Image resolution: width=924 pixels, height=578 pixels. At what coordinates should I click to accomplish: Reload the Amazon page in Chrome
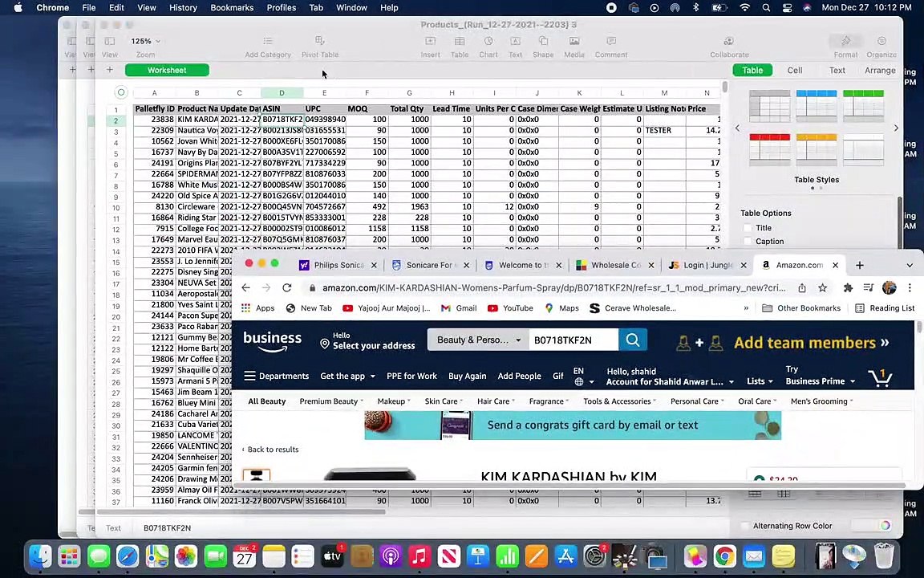pos(287,288)
